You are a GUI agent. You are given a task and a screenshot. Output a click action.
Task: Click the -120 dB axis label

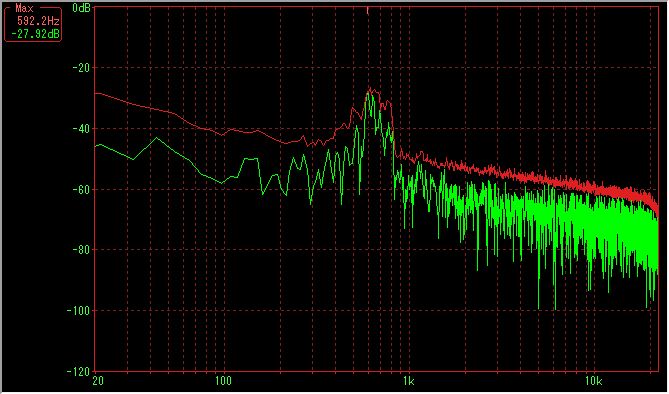click(x=79, y=371)
